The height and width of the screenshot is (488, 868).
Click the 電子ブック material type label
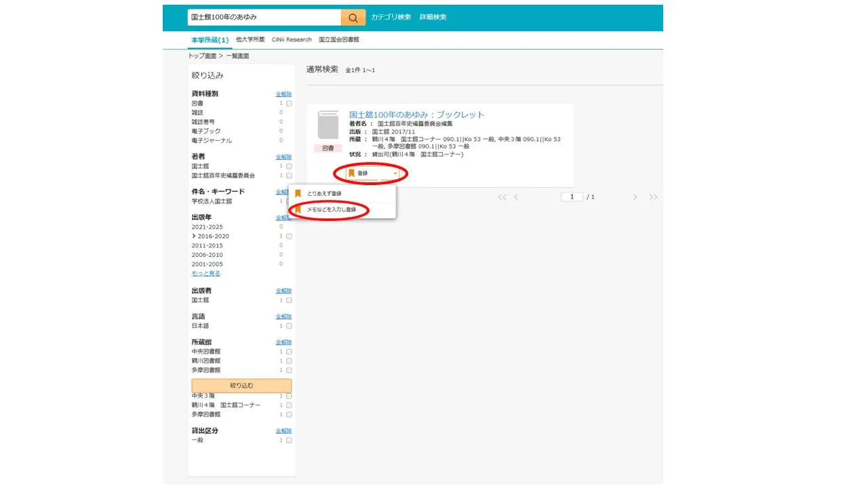tap(206, 131)
